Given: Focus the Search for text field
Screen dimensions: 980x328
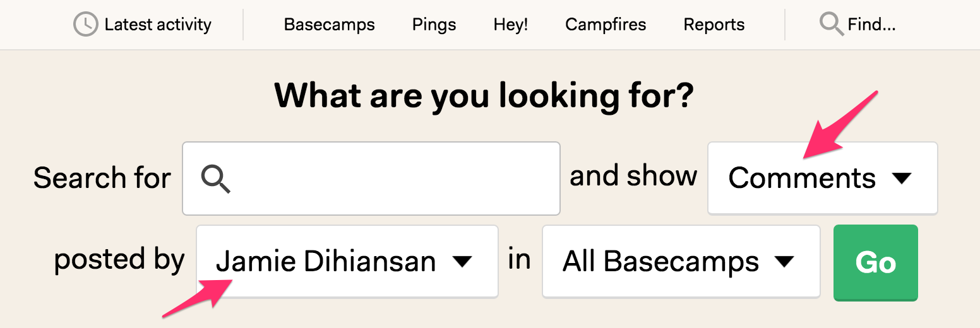Looking at the screenshot, I should (x=371, y=179).
